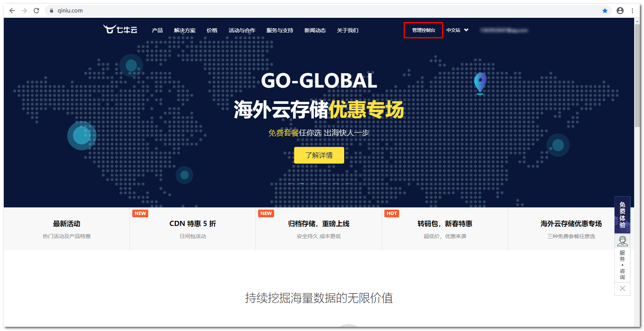Open the 解决方案 menu
644x331 pixels.
185,30
